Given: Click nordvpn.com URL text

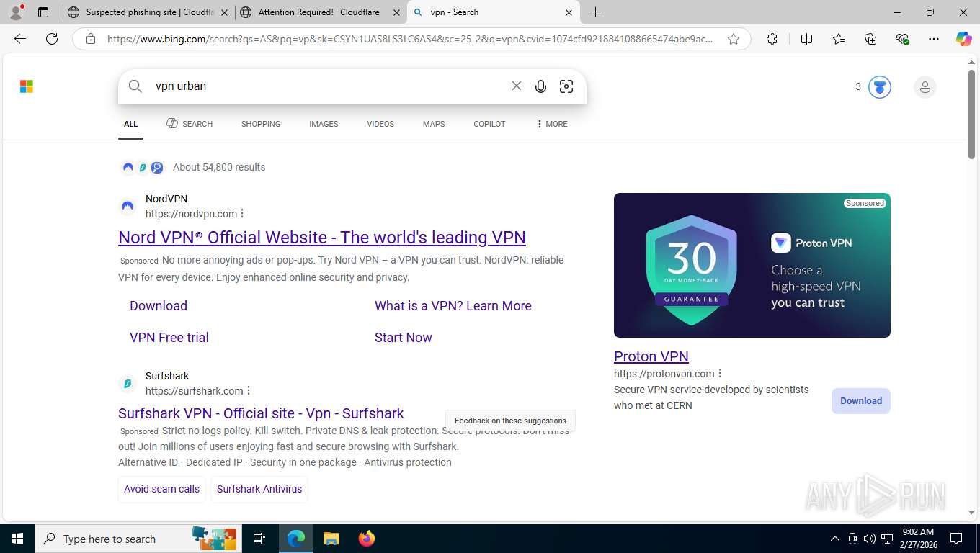Looking at the screenshot, I should (191, 214).
